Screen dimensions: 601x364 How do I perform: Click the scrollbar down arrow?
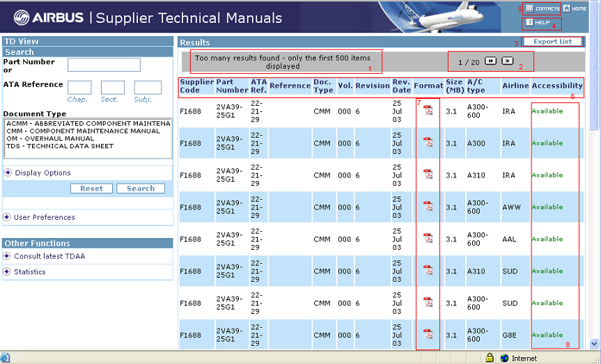594,344
